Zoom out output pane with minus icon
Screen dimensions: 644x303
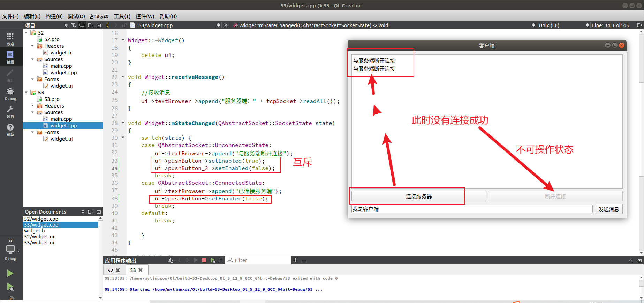pos(304,260)
